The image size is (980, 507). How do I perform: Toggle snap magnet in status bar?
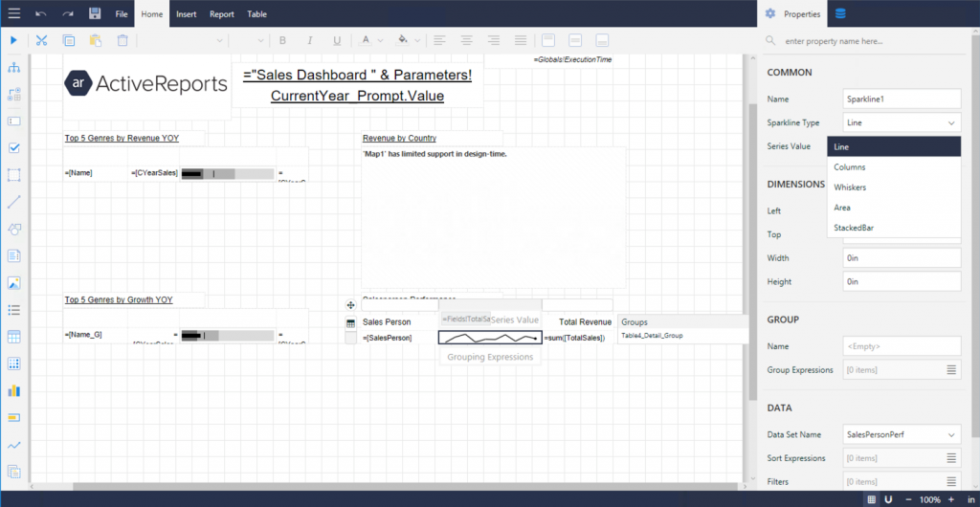(x=888, y=499)
